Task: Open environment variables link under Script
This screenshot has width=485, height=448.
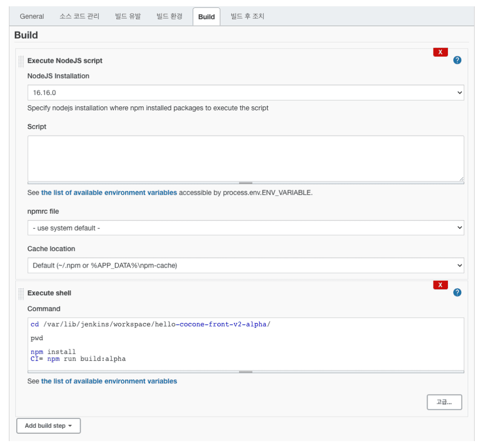Action: (109, 193)
